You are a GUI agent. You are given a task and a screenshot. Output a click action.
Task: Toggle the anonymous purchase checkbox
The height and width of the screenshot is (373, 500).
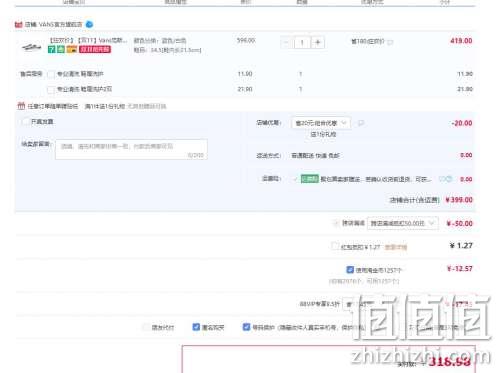pyautogui.click(x=196, y=327)
